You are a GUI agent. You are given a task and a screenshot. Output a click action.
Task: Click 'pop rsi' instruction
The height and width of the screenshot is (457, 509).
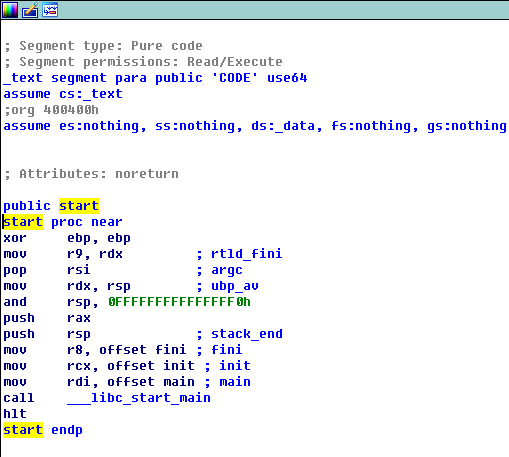[x=47, y=270]
